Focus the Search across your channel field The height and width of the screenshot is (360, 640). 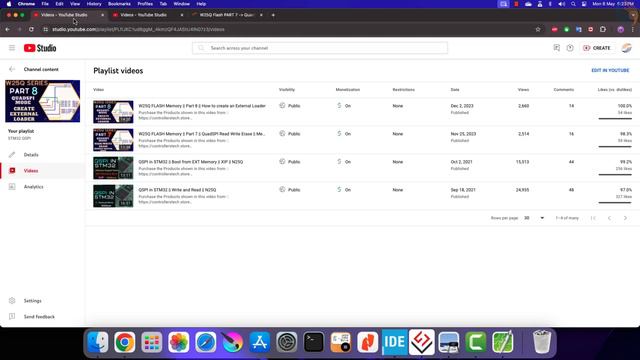320,48
